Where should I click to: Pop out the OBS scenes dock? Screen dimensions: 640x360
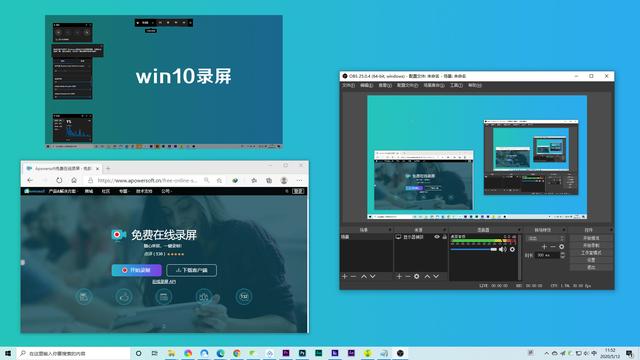pos(390,230)
